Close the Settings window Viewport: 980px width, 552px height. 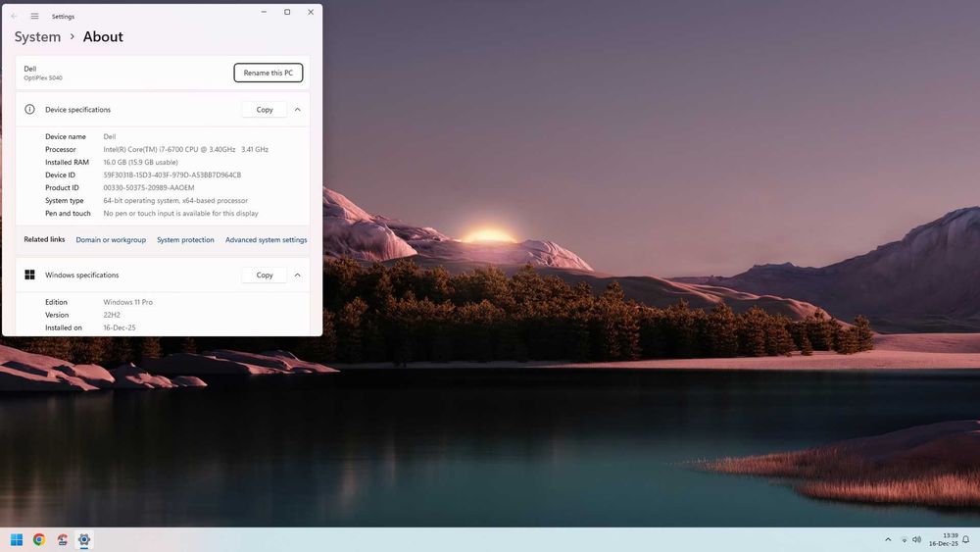coord(311,12)
